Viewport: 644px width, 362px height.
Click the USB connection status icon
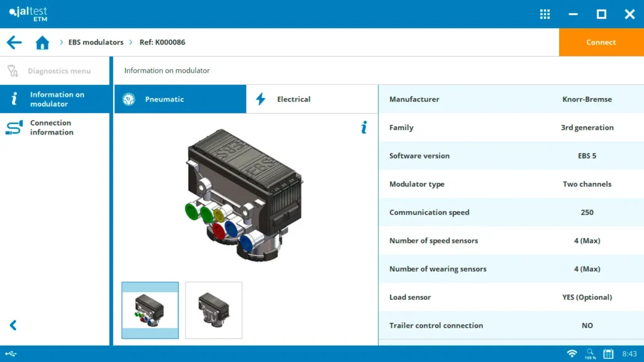(x=11, y=354)
